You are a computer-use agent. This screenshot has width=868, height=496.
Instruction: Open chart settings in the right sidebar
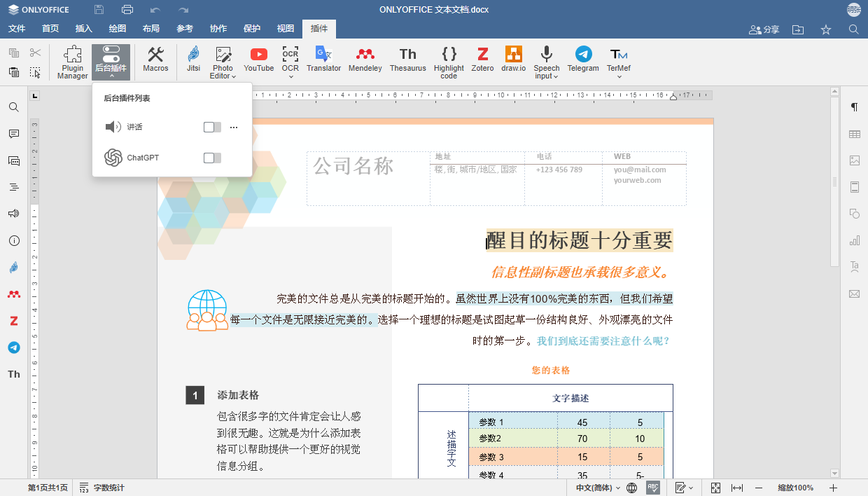[854, 240]
